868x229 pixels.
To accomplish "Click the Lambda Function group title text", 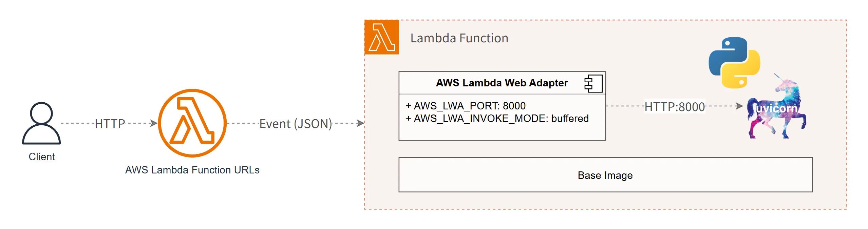I will (x=459, y=38).
